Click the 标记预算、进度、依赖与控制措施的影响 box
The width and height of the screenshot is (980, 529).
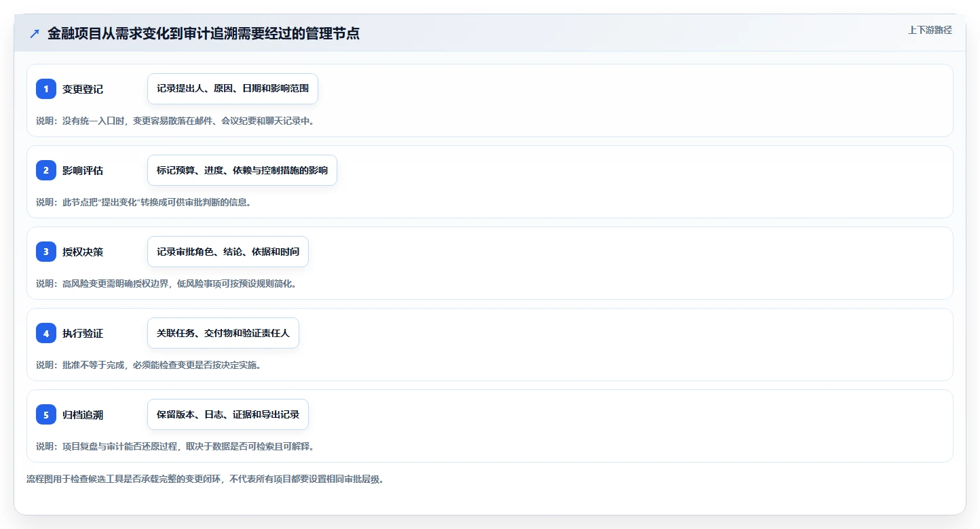point(242,170)
